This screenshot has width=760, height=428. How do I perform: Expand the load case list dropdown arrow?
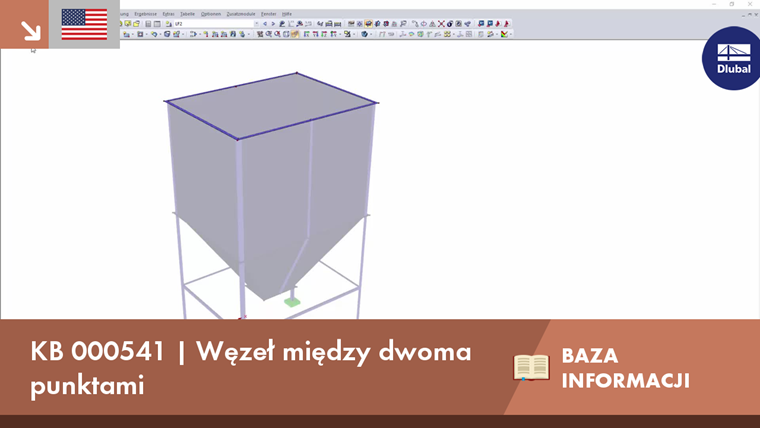pyautogui.click(x=256, y=23)
